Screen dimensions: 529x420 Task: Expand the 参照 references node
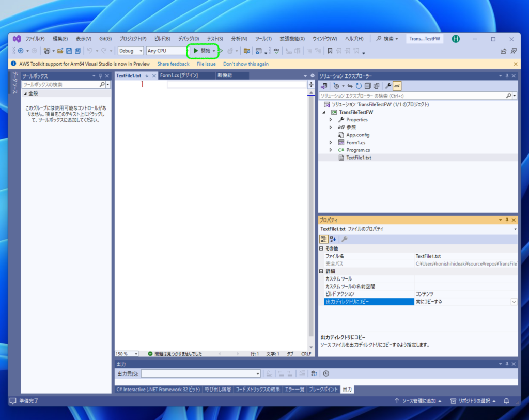click(x=331, y=127)
